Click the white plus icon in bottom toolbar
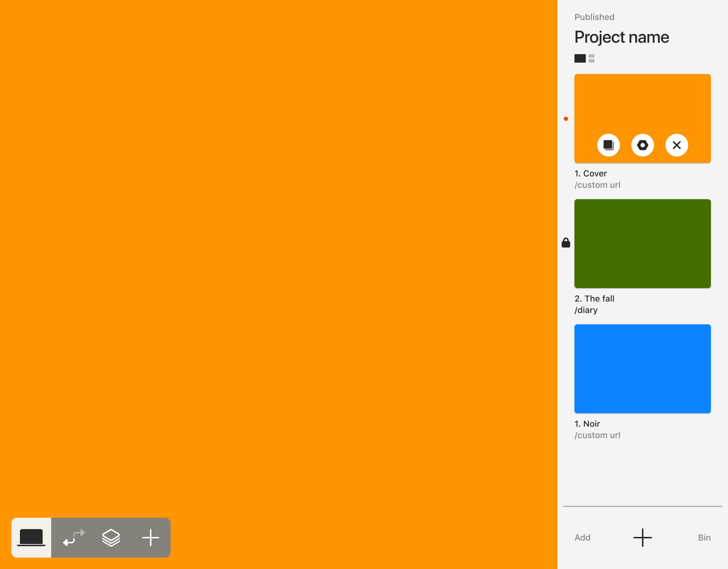This screenshot has height=569, width=728. click(150, 538)
